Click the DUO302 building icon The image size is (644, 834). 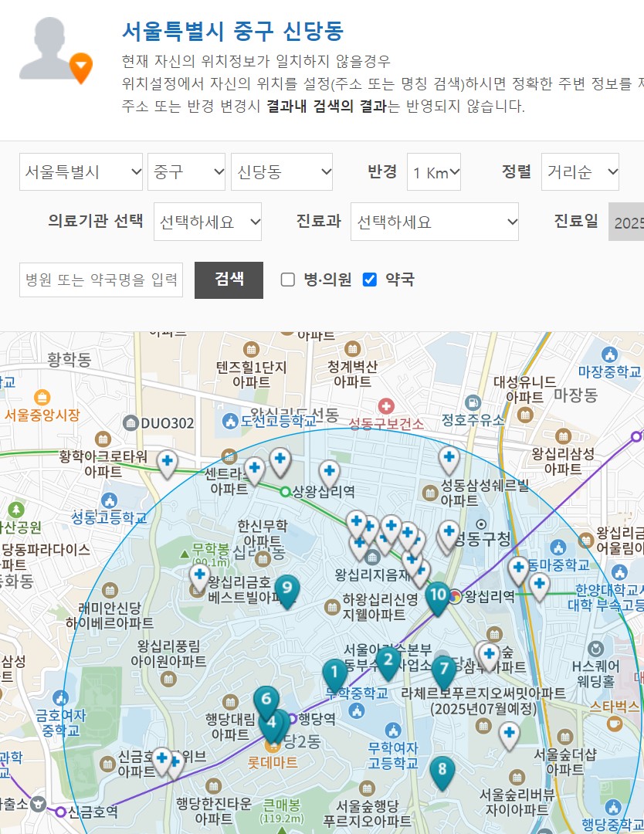tap(130, 423)
